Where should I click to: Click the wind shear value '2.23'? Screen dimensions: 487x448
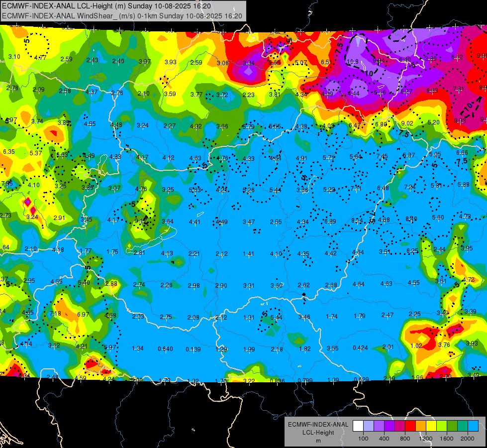[x=248, y=95]
